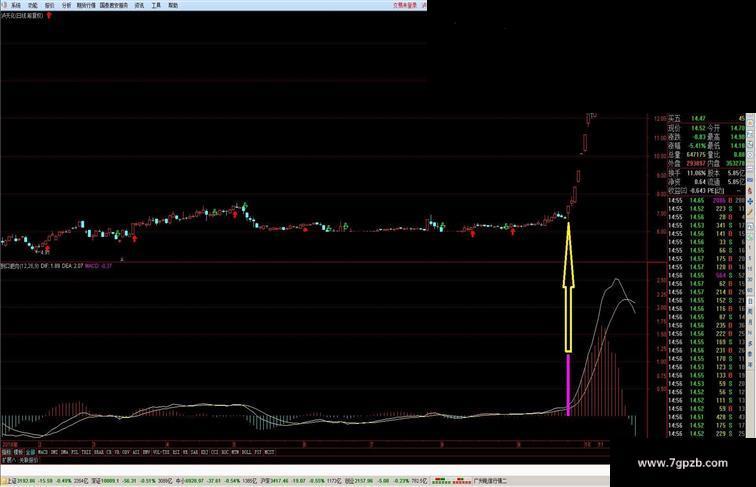Click the 换手 11.06% turnover field
This screenshot has height=487, width=756.
pos(687,173)
